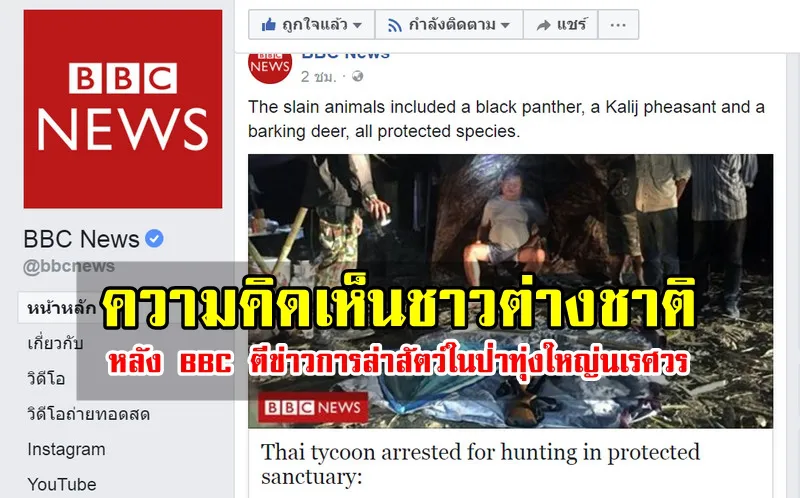Click the 2 ชม. post timestamp
This screenshot has height=498, width=800.
[x=319, y=77]
